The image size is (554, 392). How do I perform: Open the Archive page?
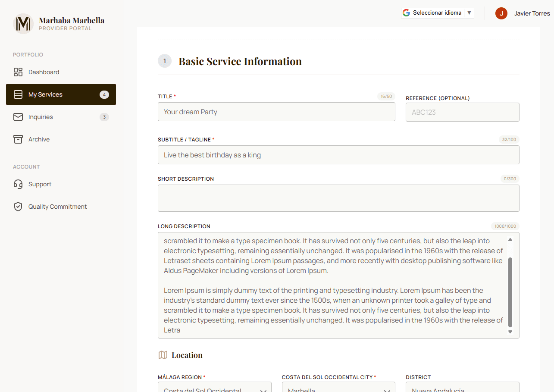tap(61, 139)
